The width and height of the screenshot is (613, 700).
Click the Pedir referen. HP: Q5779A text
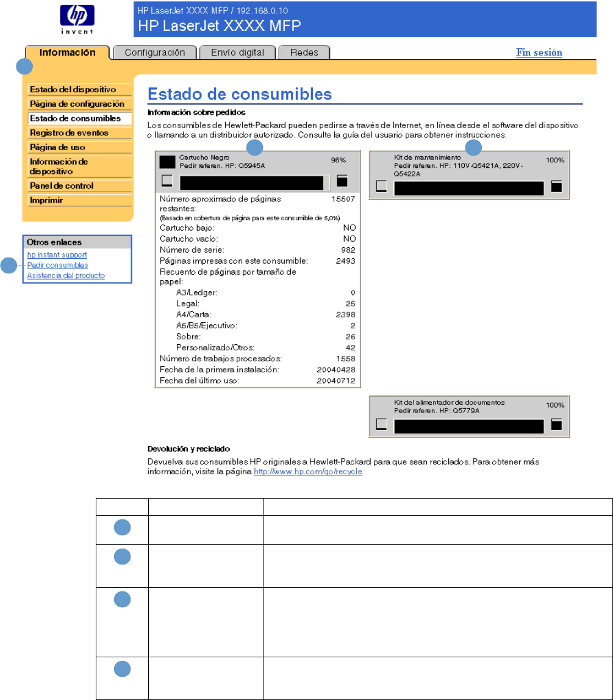tap(436, 411)
